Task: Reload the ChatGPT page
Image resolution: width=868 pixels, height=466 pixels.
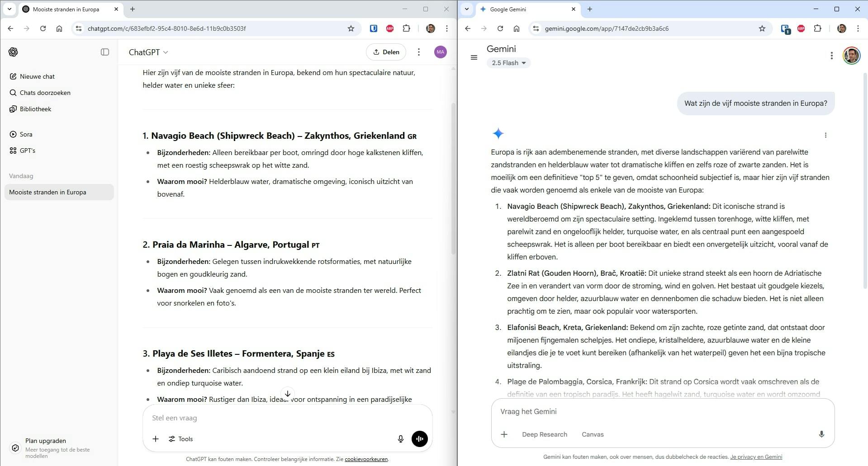Action: [43, 28]
